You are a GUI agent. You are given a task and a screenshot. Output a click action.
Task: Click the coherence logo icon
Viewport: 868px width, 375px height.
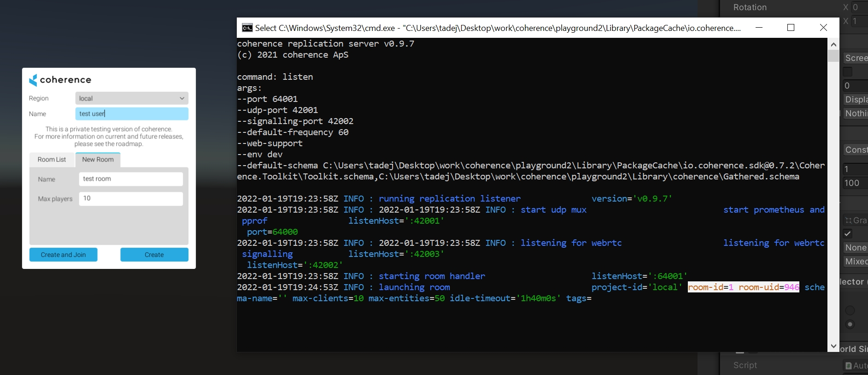pos(33,80)
